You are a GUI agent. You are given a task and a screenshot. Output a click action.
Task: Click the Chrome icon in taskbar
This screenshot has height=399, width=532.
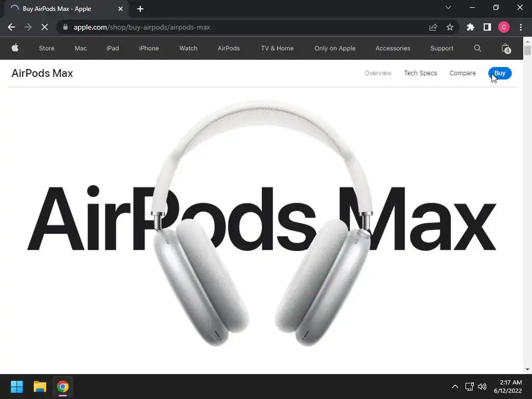click(x=63, y=387)
